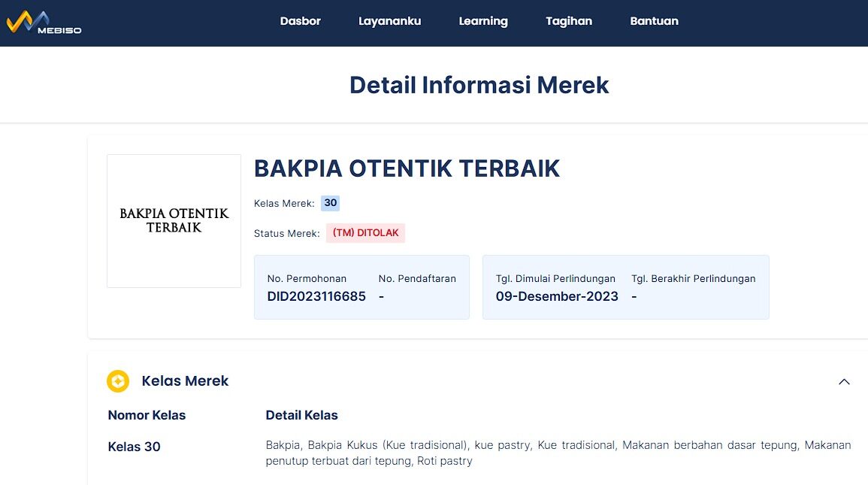Viewport: 868px width, 485px height.
Task: Click the Tgl. Dimulai Perlindungan label
Action: 555,278
